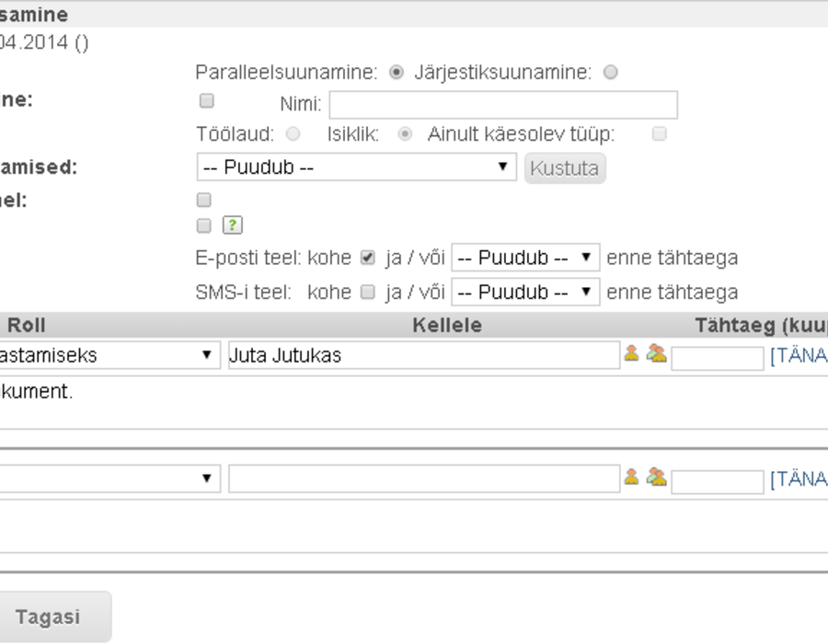Open the green question mark help icon
The height and width of the screenshot is (644, 828).
coord(233,225)
